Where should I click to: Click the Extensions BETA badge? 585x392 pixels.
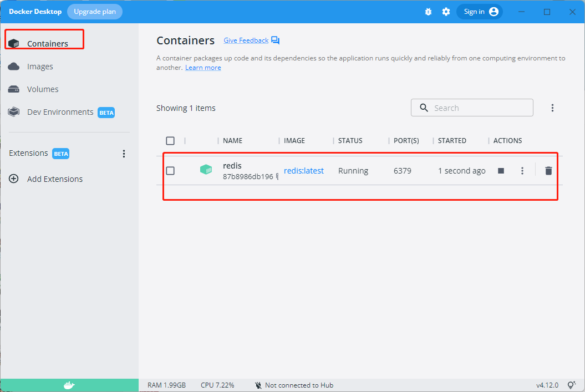pos(60,154)
